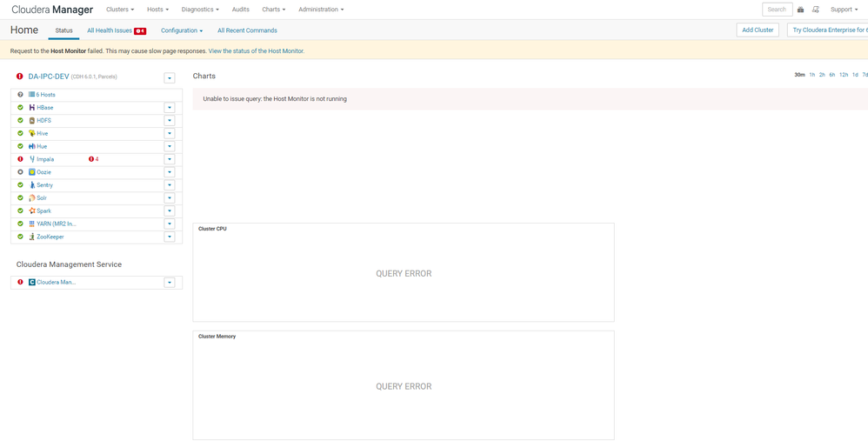Click the red health alert next to DA-IPC-DEV
The width and height of the screenshot is (868, 441).
coord(20,77)
